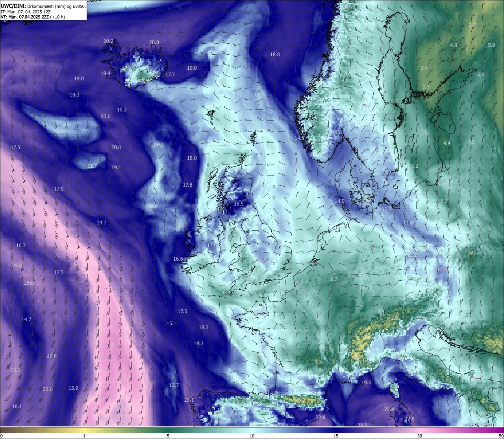Click the 22.6 value label
Viewport: 504px width, 439px height.
click(52, 356)
